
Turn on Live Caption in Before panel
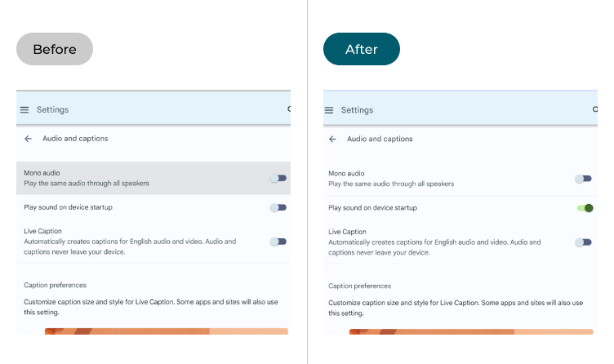(x=278, y=242)
